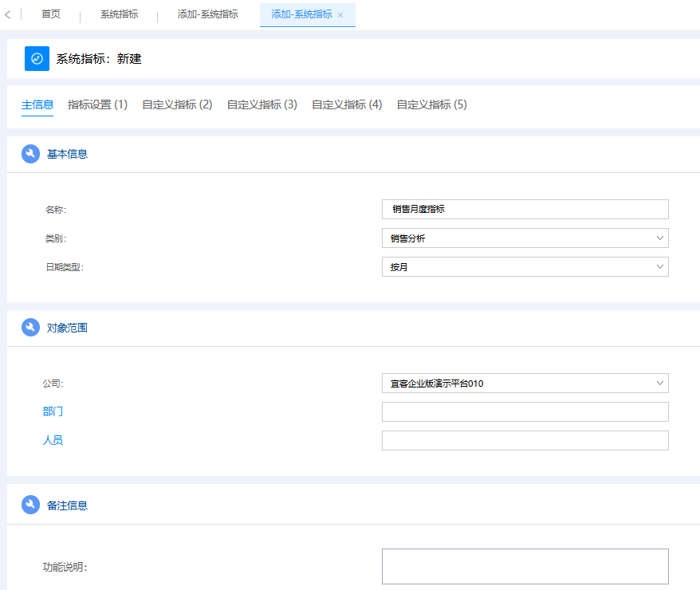This screenshot has height=590, width=700.
Task: Select the 主信息 tab
Action: tap(37, 104)
